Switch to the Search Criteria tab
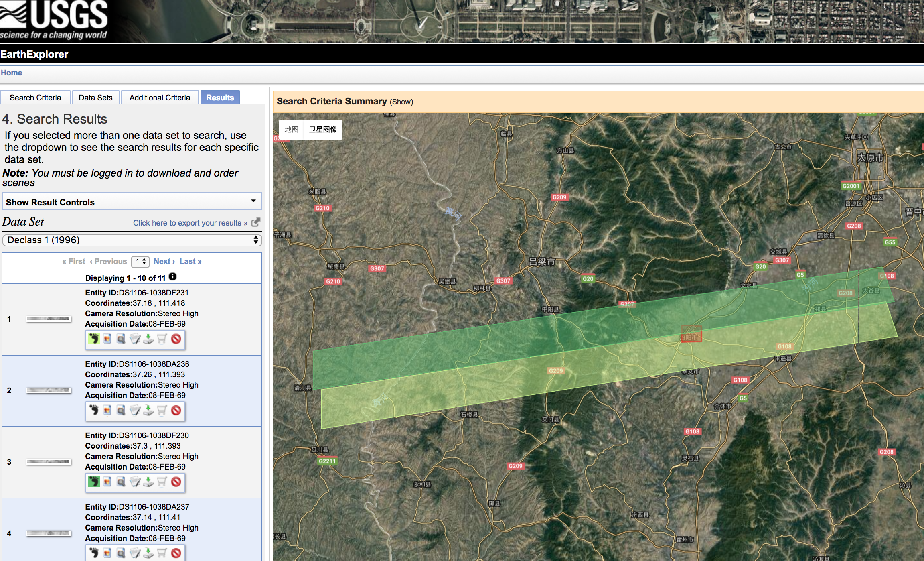The width and height of the screenshot is (924, 561). click(x=35, y=98)
